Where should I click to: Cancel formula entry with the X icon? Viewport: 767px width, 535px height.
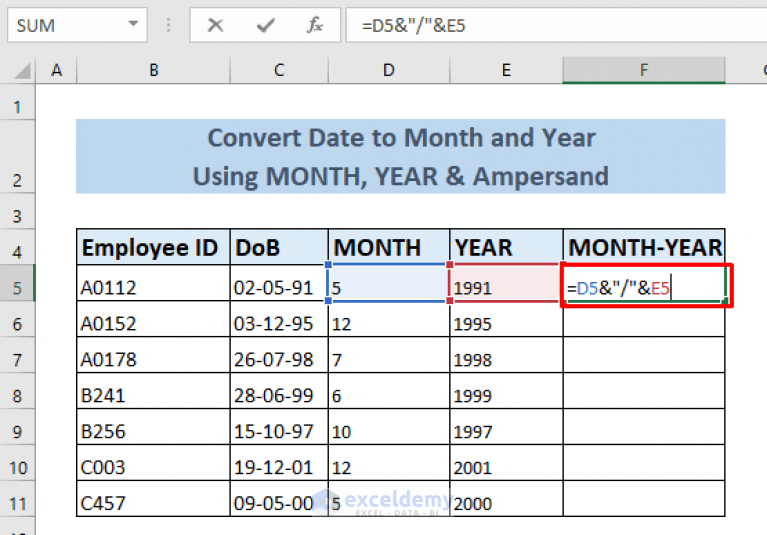215,25
